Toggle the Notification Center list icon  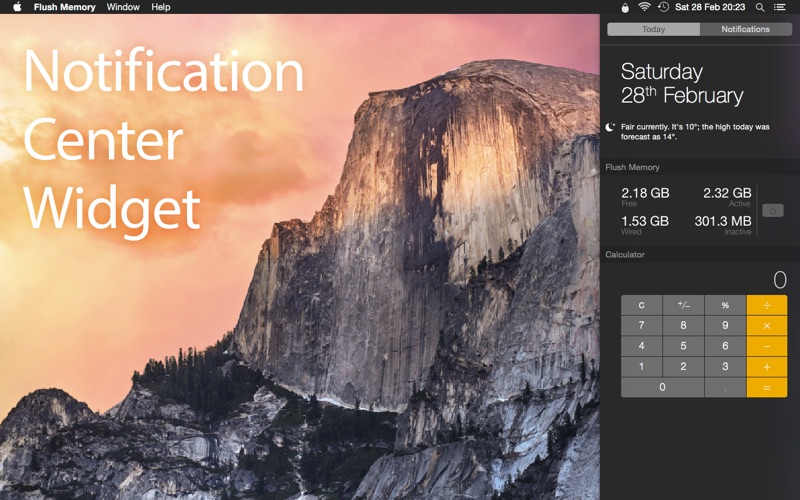[779, 7]
